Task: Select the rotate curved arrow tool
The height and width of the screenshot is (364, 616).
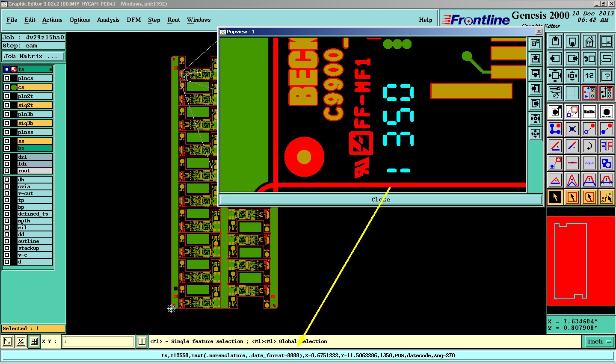Action: tap(589, 146)
